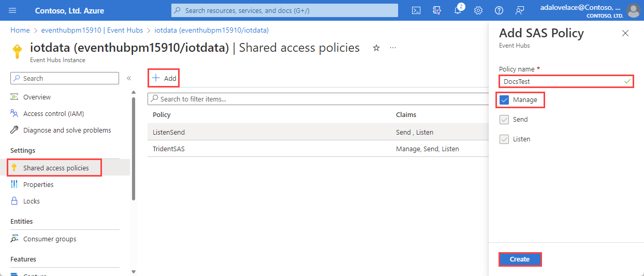Screen dimensions: 644x276
Task: Click the help question mark icon
Action: (499, 10)
